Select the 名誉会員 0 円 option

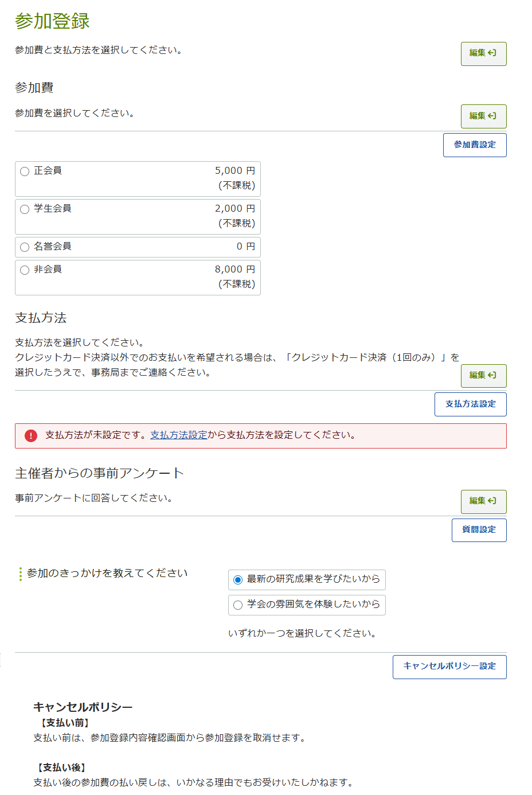[x=25, y=247]
